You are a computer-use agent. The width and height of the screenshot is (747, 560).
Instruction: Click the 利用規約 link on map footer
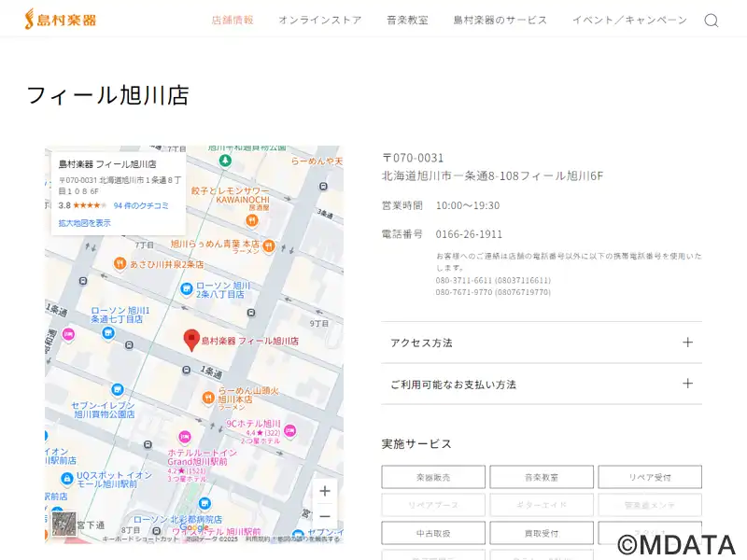tap(258, 539)
